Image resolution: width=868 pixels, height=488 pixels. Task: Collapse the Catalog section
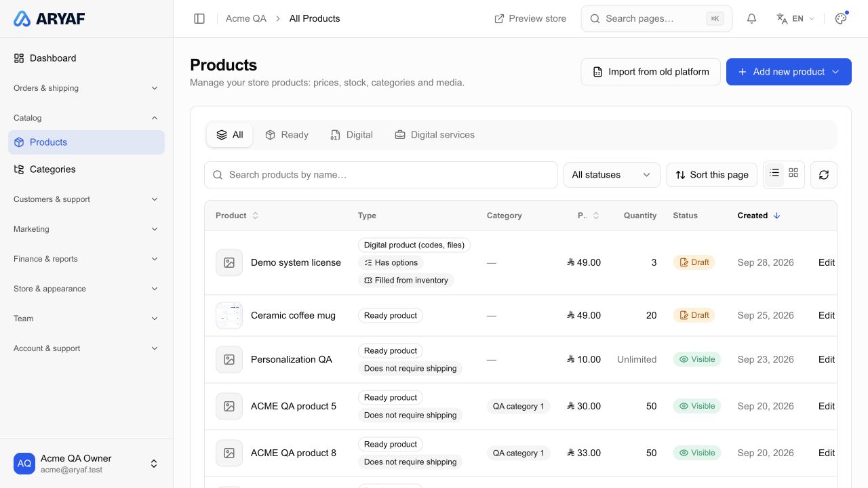point(86,118)
